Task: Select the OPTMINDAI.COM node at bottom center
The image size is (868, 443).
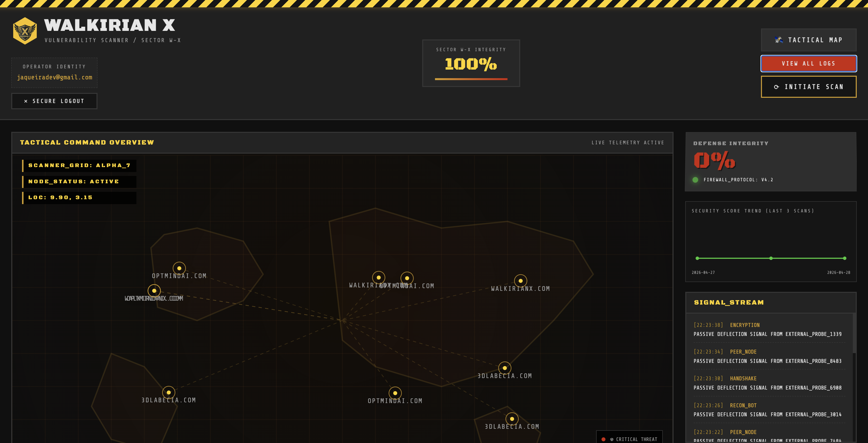Action: point(395,393)
